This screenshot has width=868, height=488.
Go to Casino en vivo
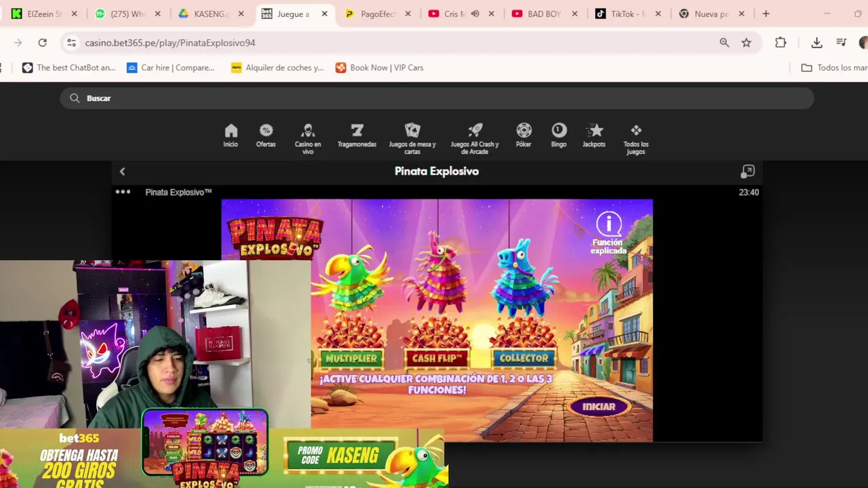308,139
